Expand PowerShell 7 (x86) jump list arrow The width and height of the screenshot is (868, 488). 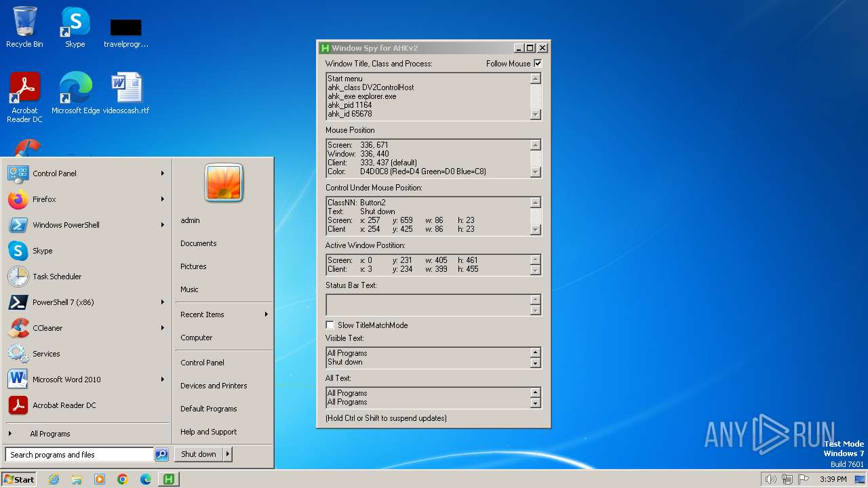[163, 302]
